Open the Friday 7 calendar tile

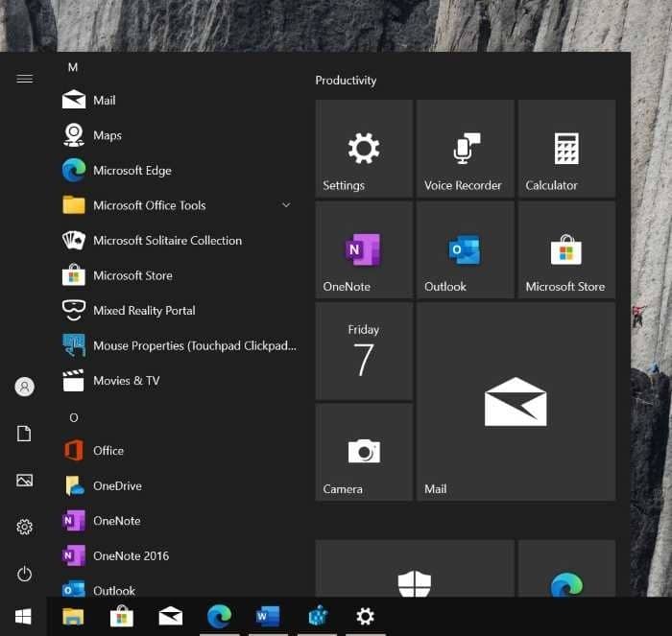pyautogui.click(x=364, y=351)
